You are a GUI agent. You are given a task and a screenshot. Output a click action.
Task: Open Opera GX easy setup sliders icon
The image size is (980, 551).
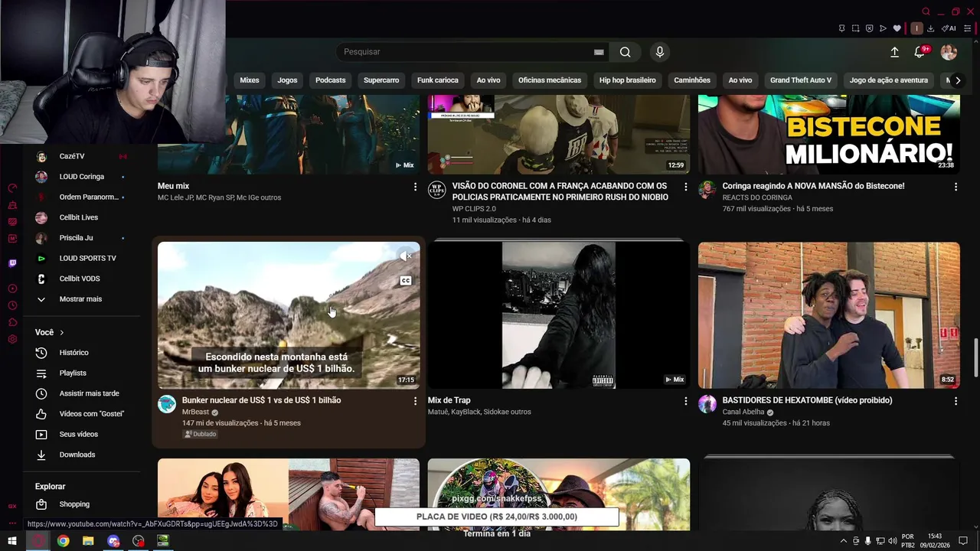[x=967, y=28]
